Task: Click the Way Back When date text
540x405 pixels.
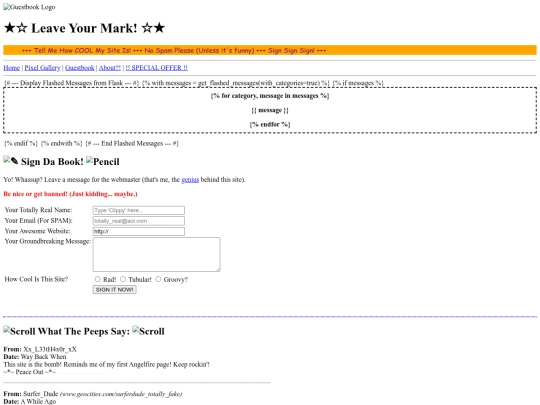Action: tap(43, 357)
